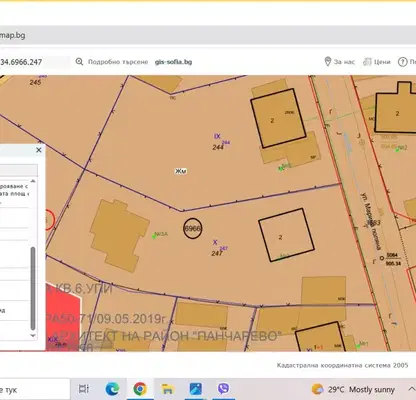
Task: Open Viber from the taskbar
Action: tap(223, 388)
